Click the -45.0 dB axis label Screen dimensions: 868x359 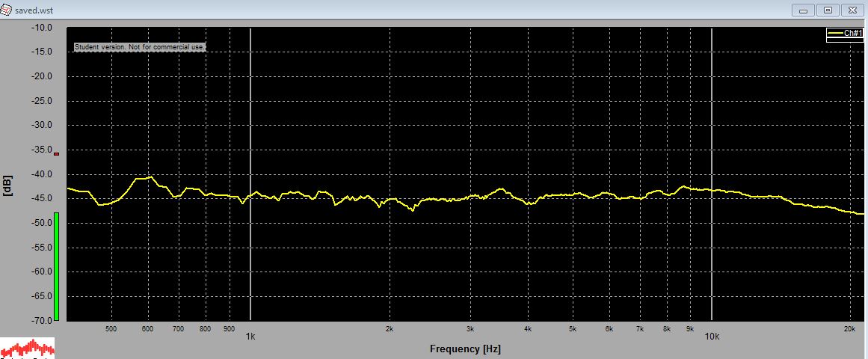click(x=41, y=198)
